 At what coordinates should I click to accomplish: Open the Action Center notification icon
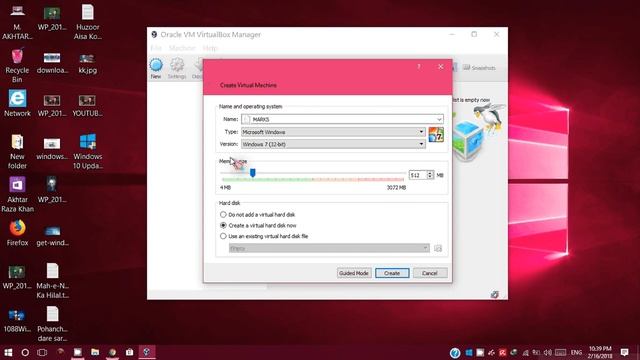coord(624,352)
